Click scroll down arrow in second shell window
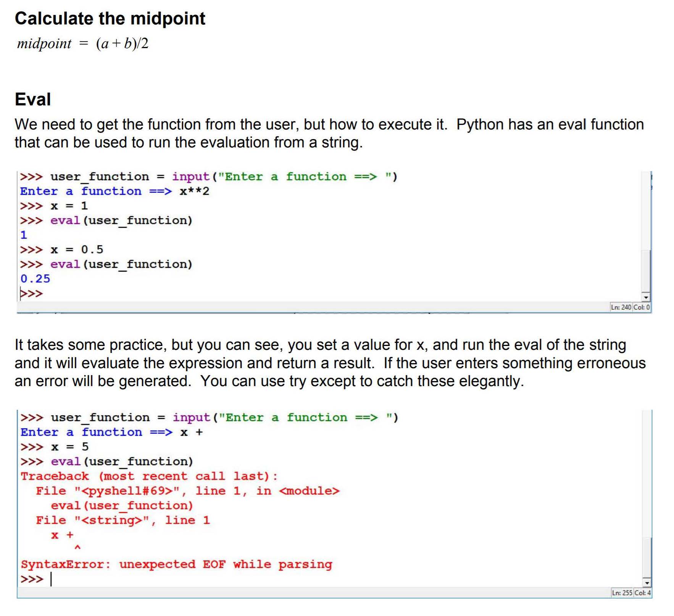The height and width of the screenshot is (616, 674). coord(647,583)
